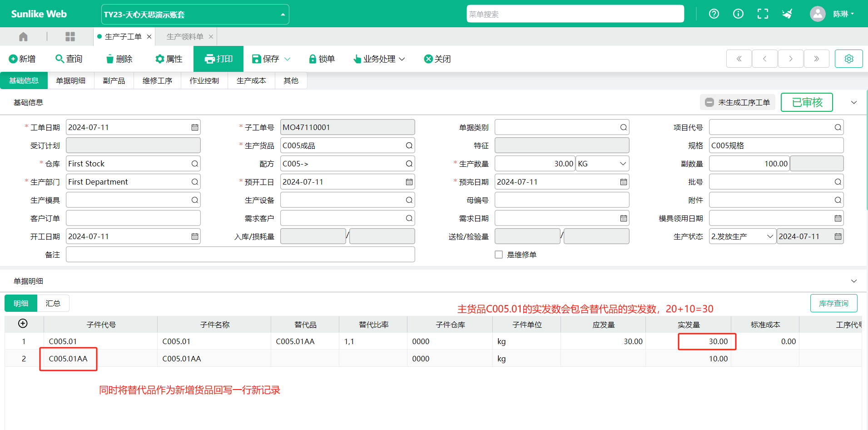The image size is (868, 430).
Task: Open calendar for 开工日期 field
Action: [195, 236]
